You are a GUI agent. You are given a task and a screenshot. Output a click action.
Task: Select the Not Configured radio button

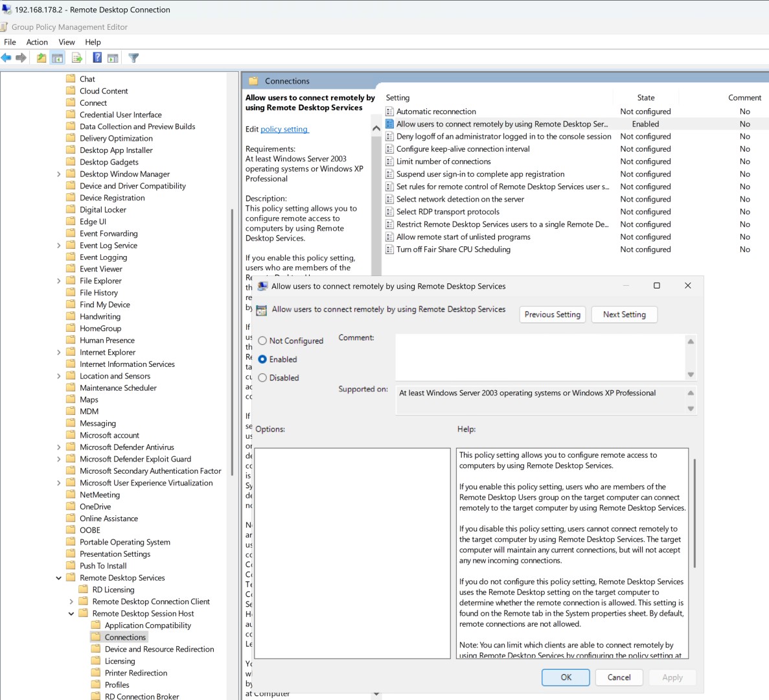pos(262,340)
